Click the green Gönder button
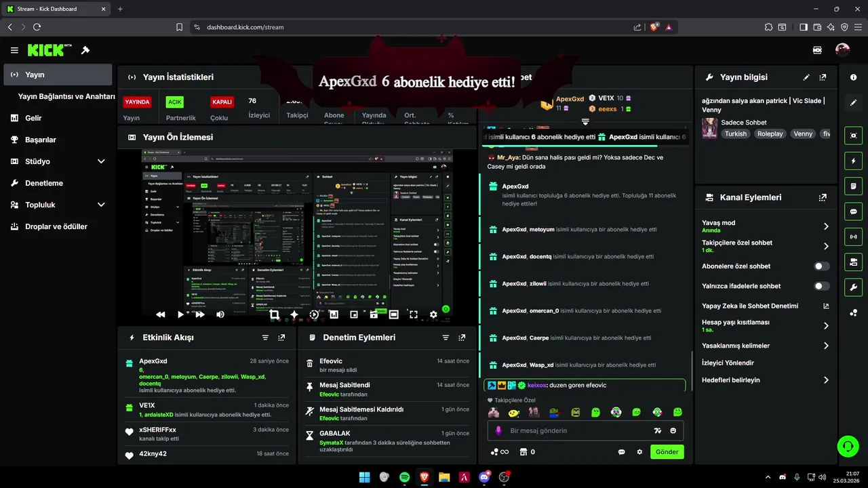The width and height of the screenshot is (868, 488). 667,452
